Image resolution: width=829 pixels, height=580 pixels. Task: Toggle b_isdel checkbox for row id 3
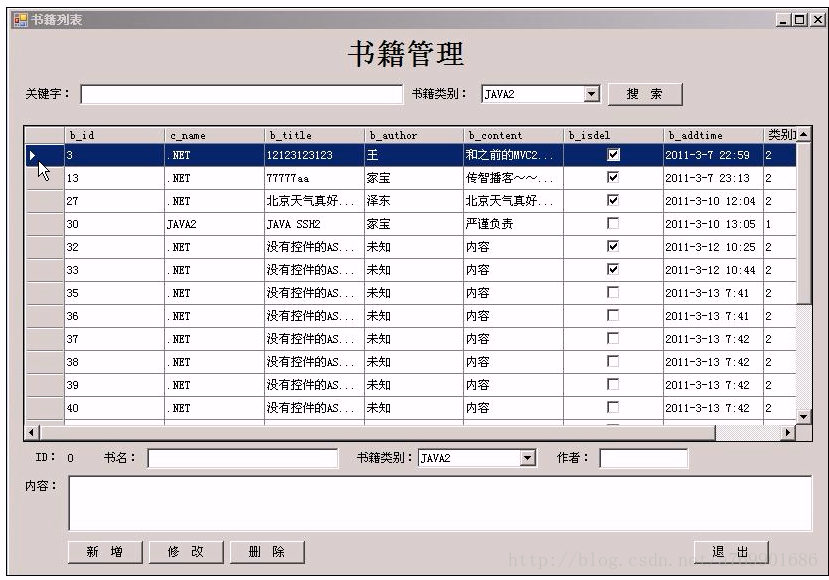[x=613, y=155]
